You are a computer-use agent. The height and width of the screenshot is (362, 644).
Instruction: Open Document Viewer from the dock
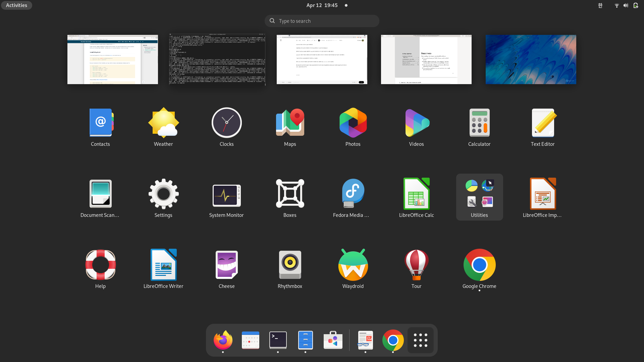pos(365,340)
